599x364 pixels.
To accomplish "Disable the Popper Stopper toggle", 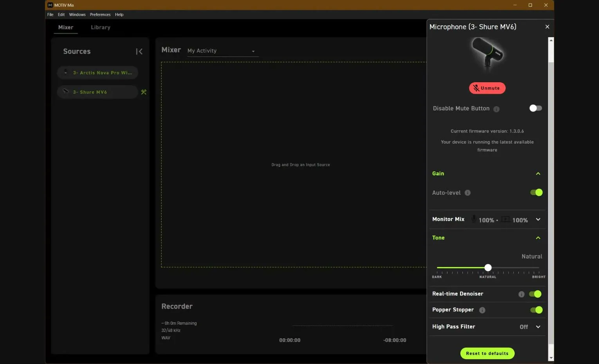I will coord(536,310).
